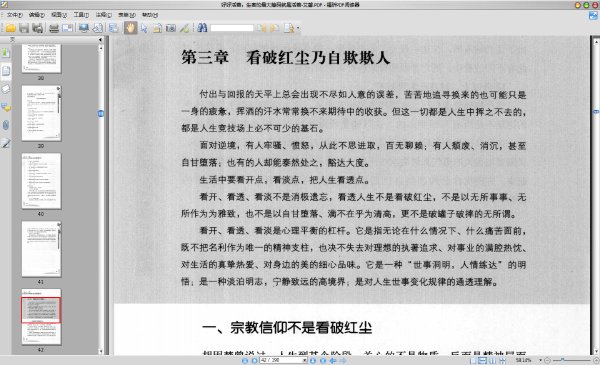600x365 pixels.
Task: Open the layers panel in sidebar
Action: (6, 89)
